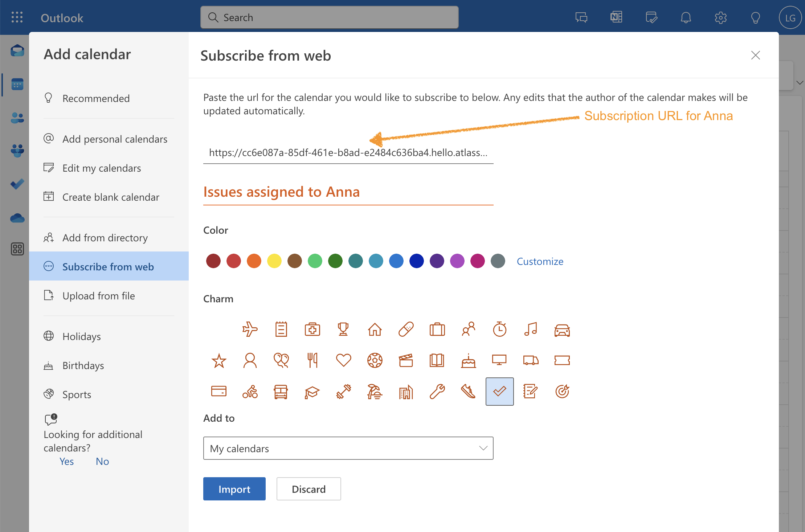Screen dimensions: 805x532
Task: Select the checkmark charm icon
Action: [x=500, y=391]
